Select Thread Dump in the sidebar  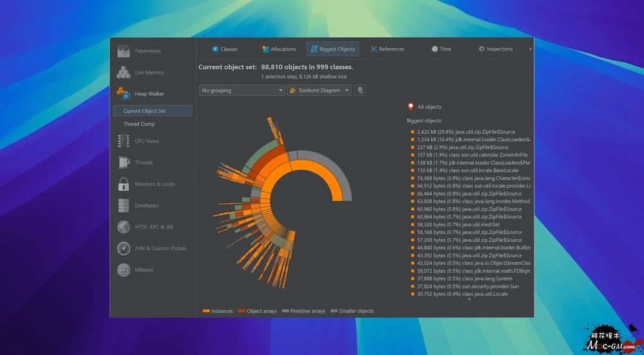[x=139, y=124]
